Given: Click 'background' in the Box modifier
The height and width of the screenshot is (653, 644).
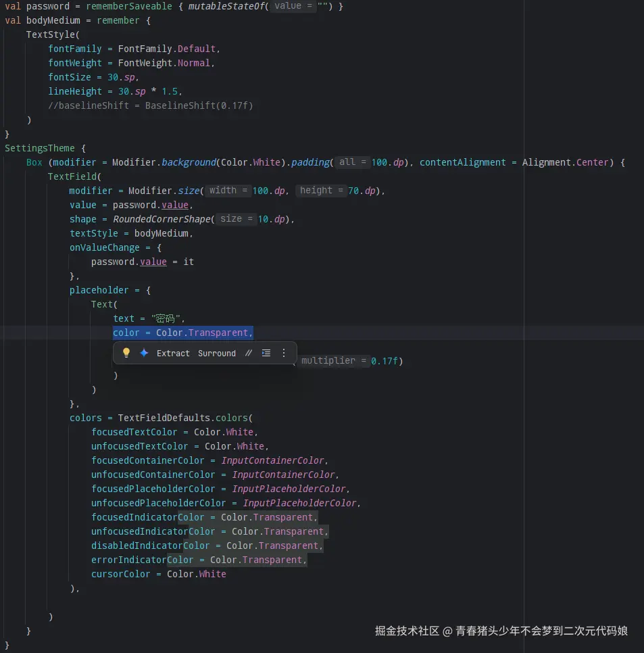Looking at the screenshot, I should tap(189, 162).
